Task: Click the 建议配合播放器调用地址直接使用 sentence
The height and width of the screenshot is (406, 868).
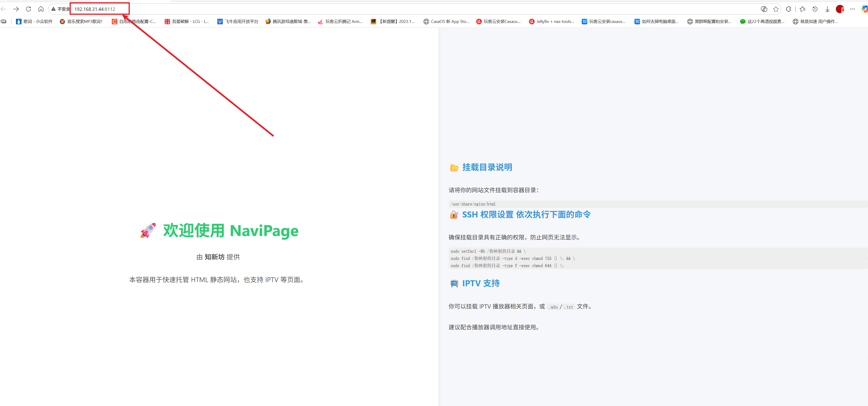Action: click(494, 327)
